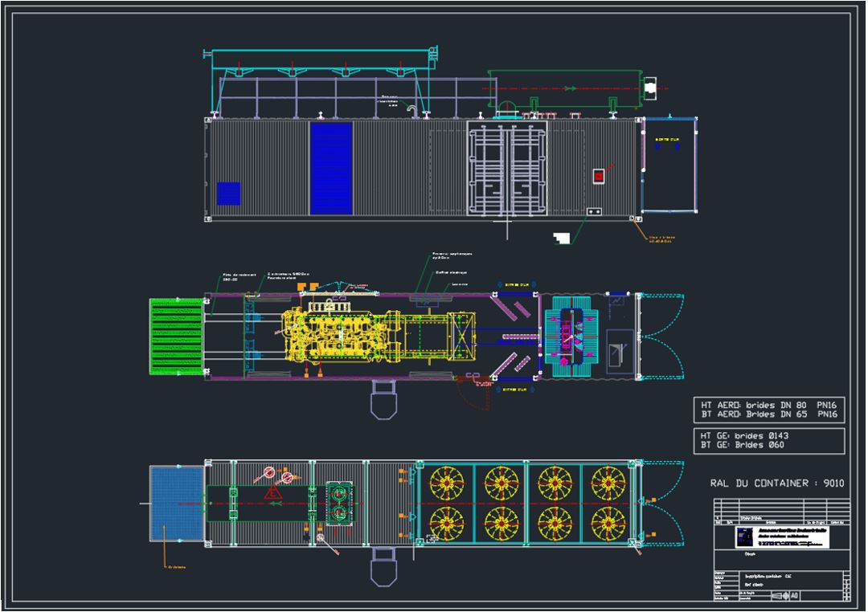The width and height of the screenshot is (868, 612).
Task: Select the top-left yellow cooling fan
Action: (x=448, y=483)
